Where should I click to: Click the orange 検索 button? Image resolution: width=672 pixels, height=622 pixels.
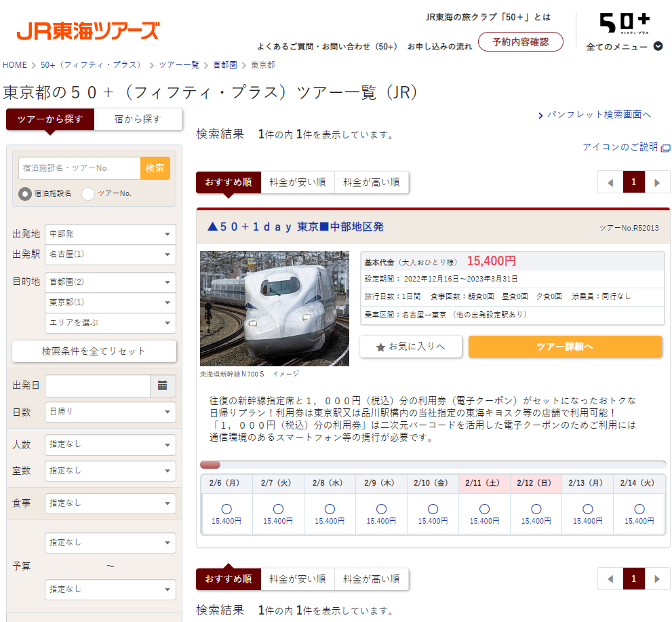(155, 168)
